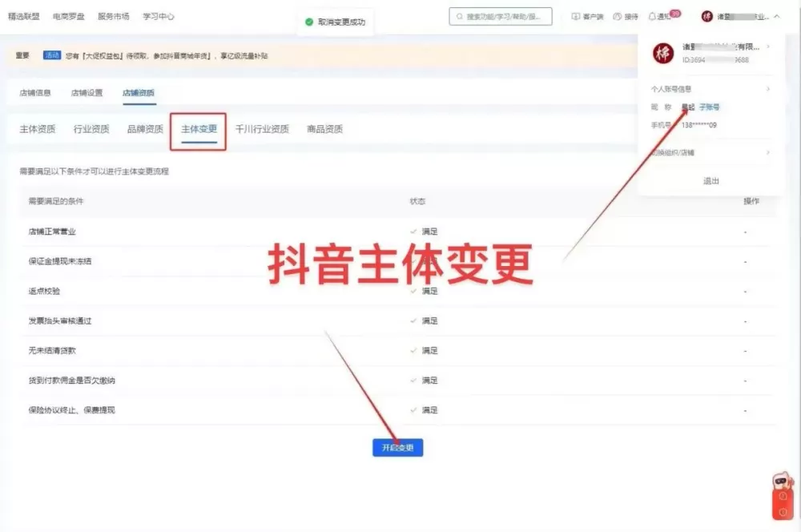
Task: Select the 保证金提现未冻结 row text
Action: (x=60, y=261)
